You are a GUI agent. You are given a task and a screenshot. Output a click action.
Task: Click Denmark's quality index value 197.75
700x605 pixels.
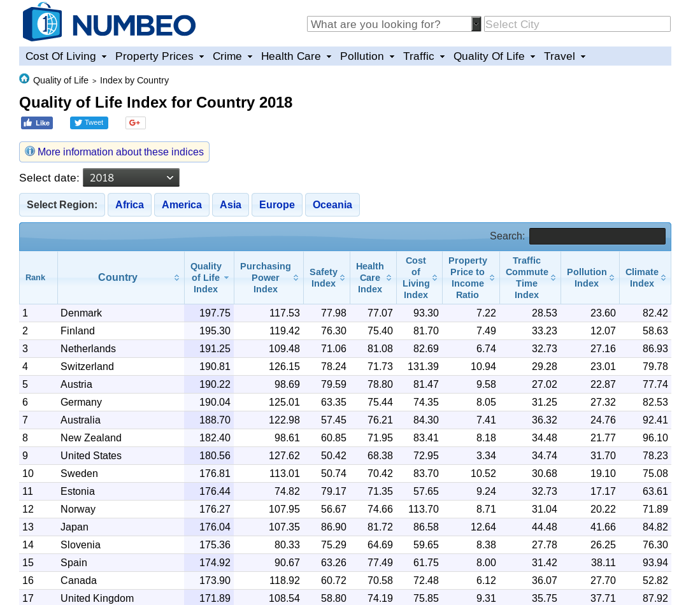[215, 313]
